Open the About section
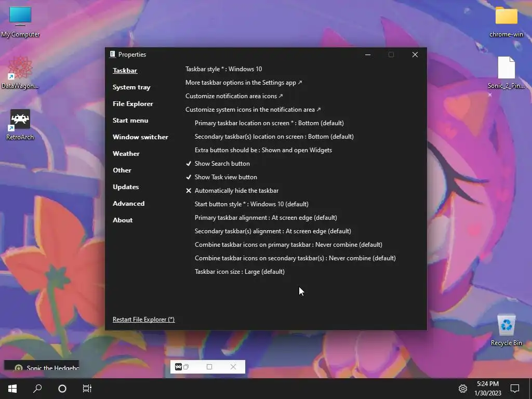Screen dimensions: 532x399 click(123, 220)
